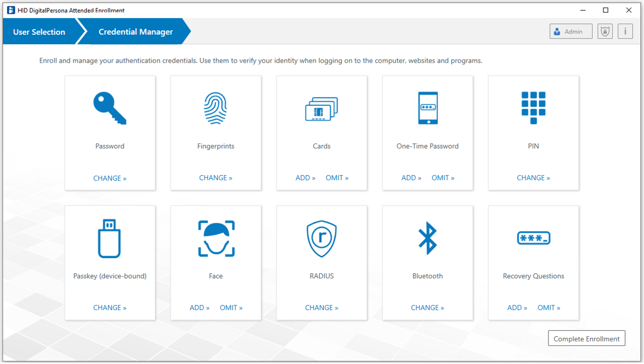Screen dimensions: 644x364
Task: Go back to User Selection step
Action: click(39, 32)
